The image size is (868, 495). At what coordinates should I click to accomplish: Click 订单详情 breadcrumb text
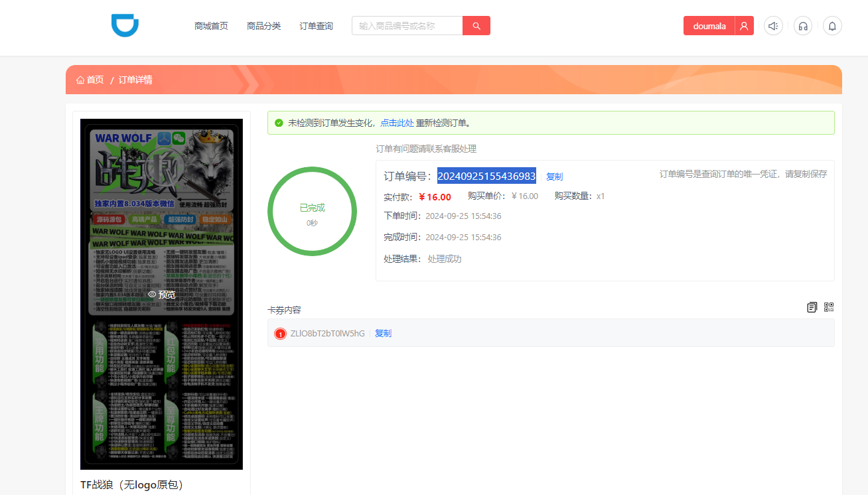[x=135, y=80]
